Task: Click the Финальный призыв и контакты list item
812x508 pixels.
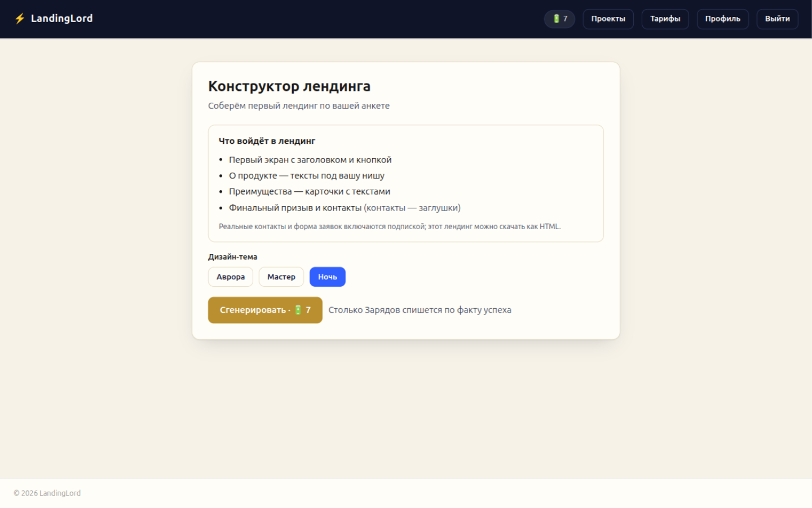Action: point(345,208)
